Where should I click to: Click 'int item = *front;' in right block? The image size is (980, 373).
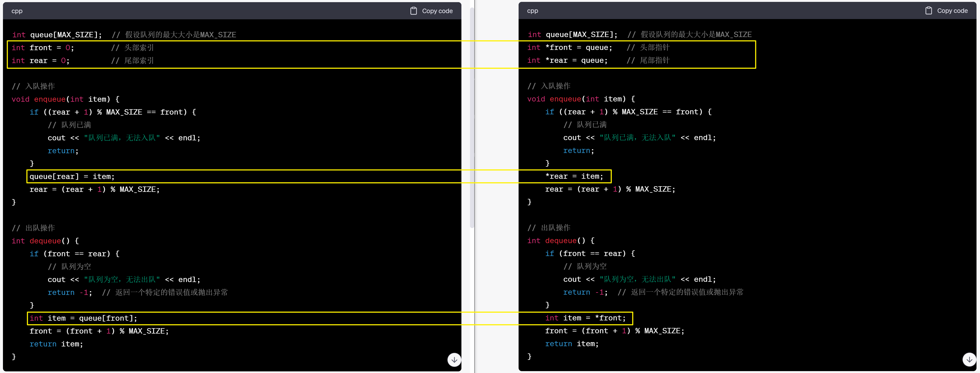(x=585, y=318)
